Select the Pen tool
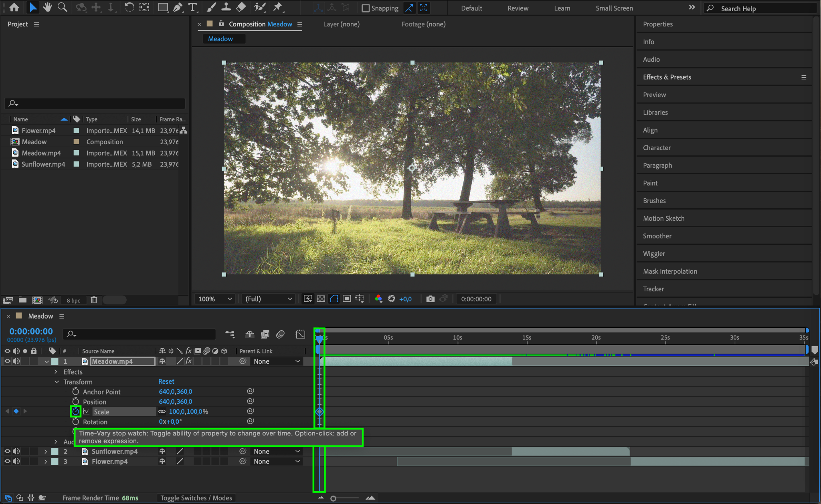This screenshot has width=821, height=504. 178,7
